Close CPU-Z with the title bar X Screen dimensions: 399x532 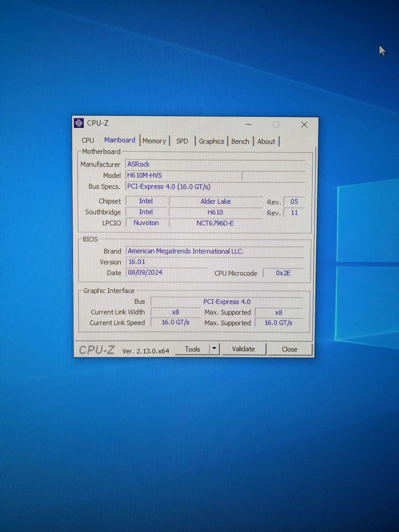click(304, 125)
